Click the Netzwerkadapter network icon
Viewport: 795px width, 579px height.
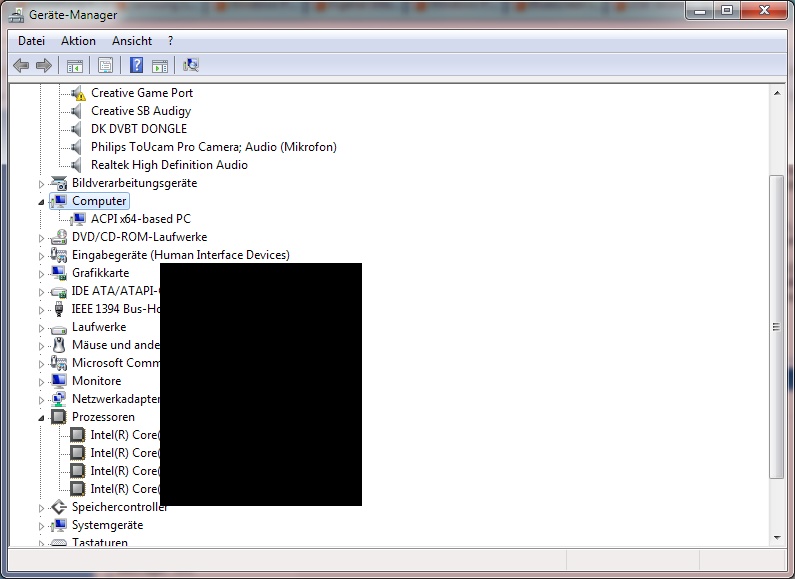[59, 400]
